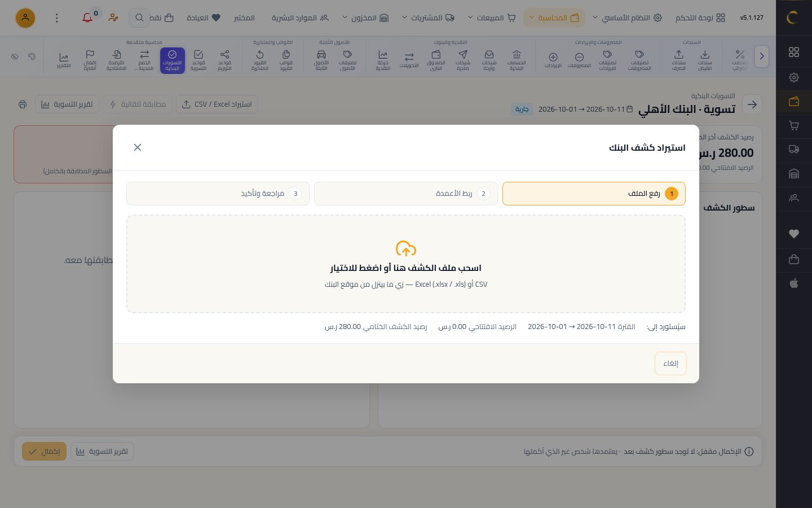
Task: Open العيادة in top menu
Action: (204, 18)
